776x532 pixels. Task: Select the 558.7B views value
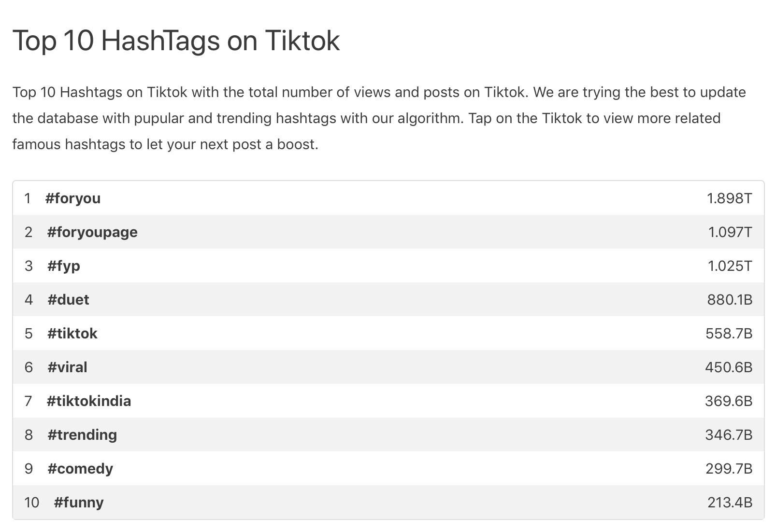click(x=729, y=334)
